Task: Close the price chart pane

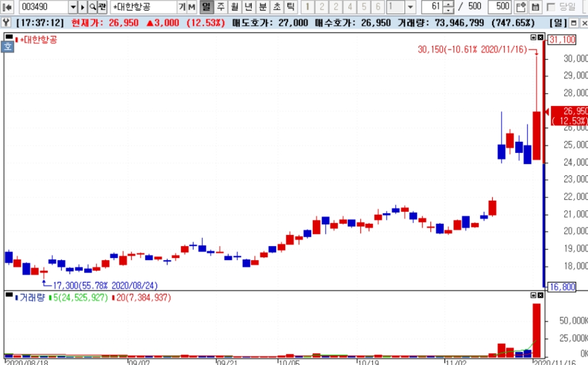Action: coord(540,37)
